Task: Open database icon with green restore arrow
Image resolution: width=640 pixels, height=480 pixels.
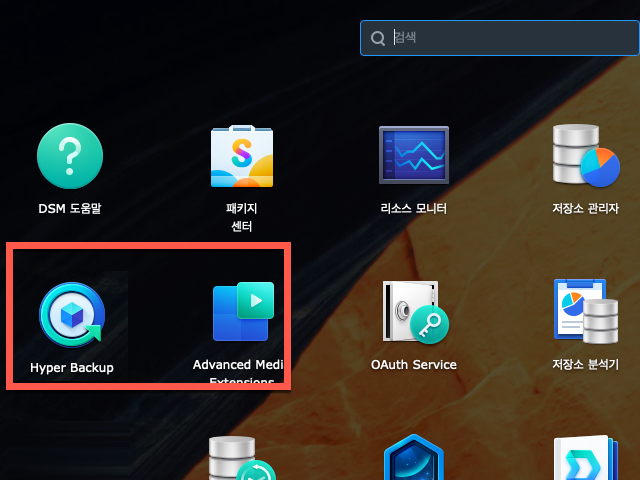Action: click(242, 458)
